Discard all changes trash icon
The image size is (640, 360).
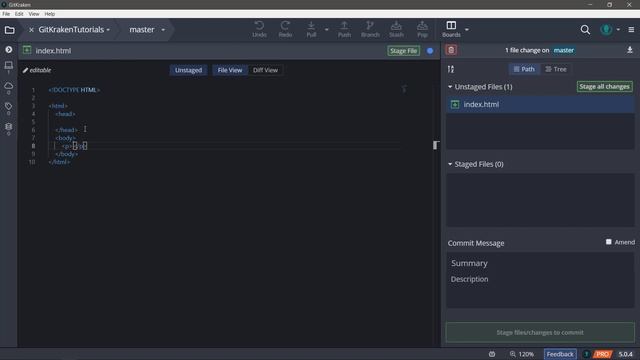[451, 50]
